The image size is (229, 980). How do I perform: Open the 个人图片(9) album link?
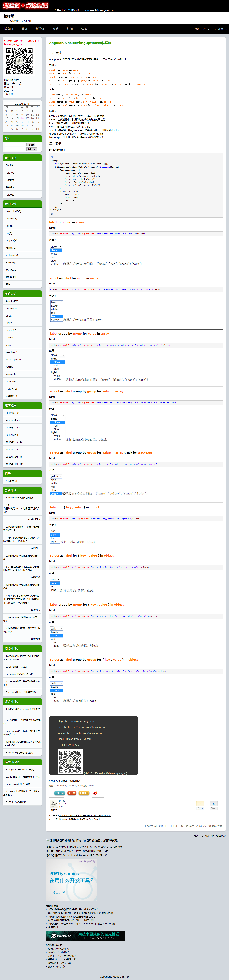tap(11, 481)
